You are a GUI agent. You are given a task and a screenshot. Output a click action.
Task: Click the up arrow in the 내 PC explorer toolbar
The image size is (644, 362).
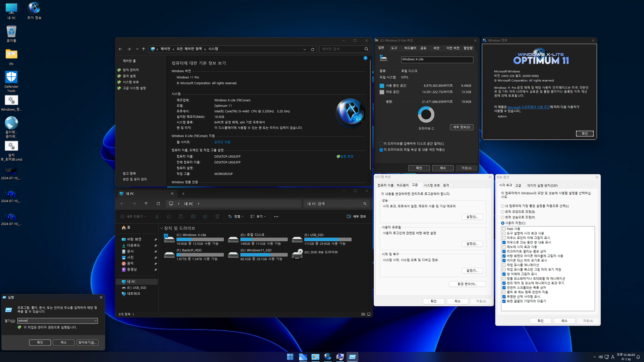146,203
